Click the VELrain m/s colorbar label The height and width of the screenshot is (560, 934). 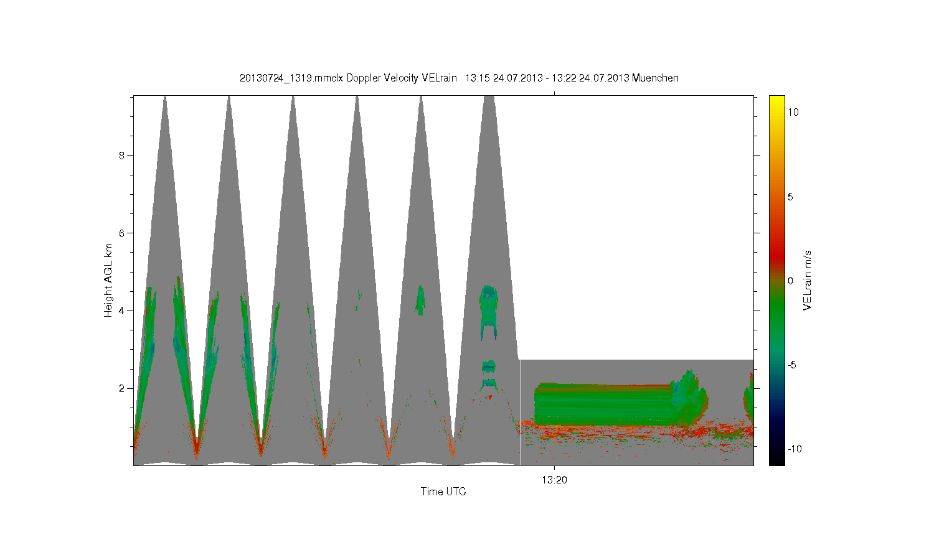click(x=807, y=281)
